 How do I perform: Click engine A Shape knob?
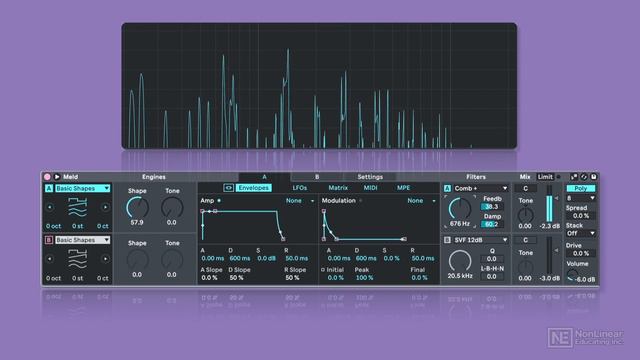click(x=137, y=207)
